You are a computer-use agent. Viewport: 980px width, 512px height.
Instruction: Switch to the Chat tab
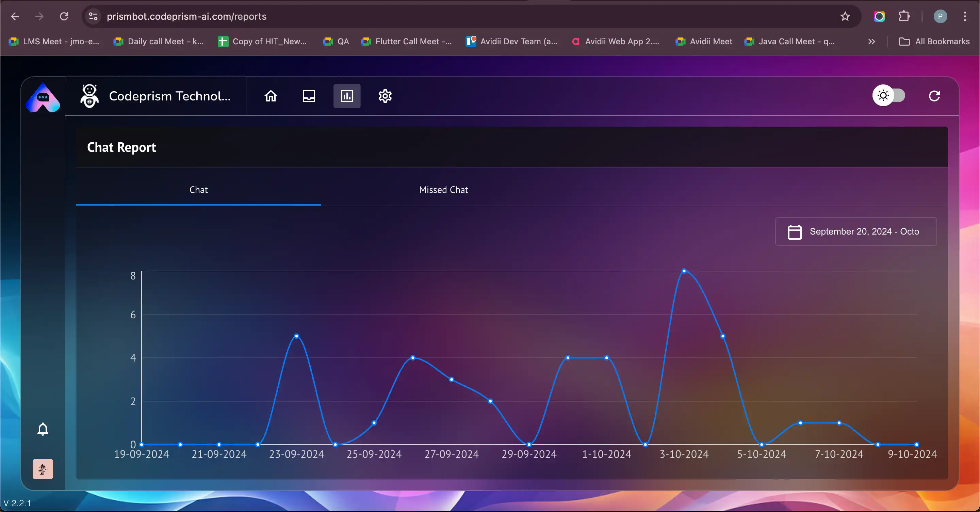pos(198,190)
